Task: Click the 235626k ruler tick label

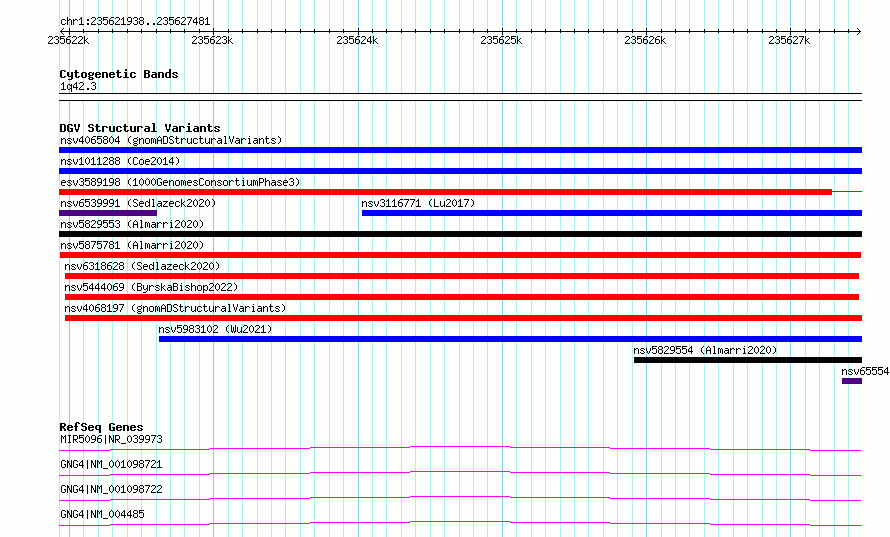Action: 645,40
